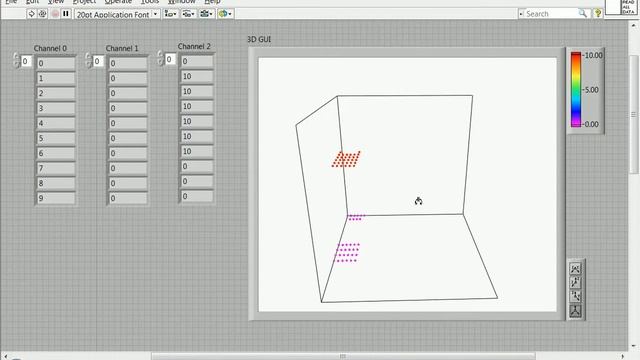Show the Context Help window
Image resolution: width=640 pixels, height=360 pixels.
click(598, 13)
